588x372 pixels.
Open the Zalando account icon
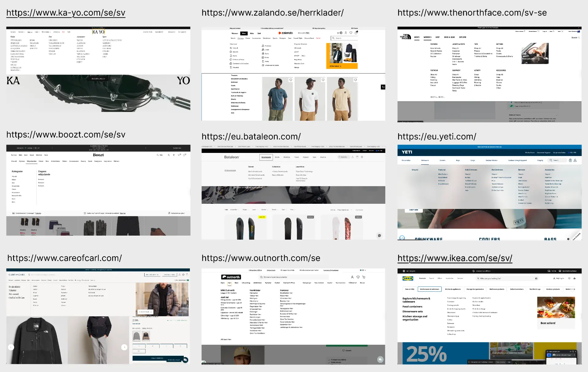346,33
